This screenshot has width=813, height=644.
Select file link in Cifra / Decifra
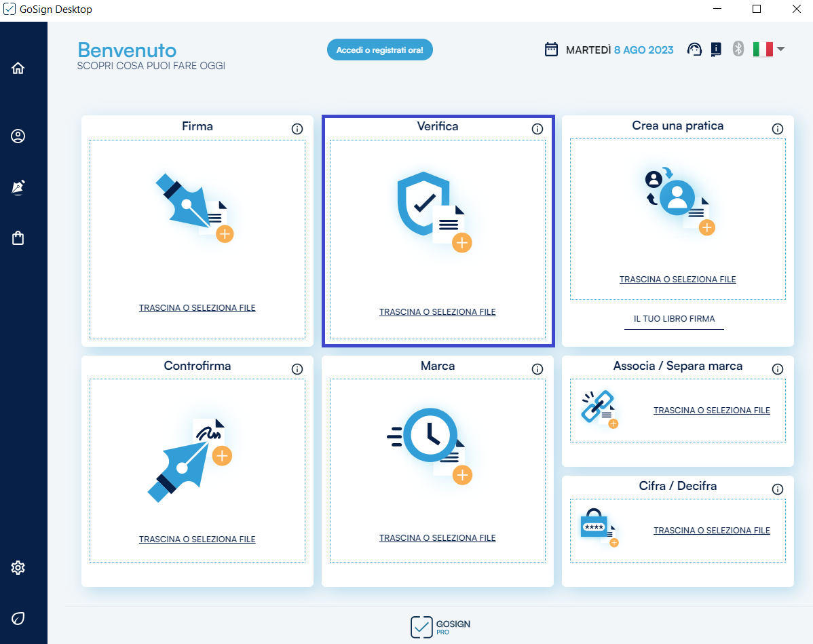click(x=712, y=531)
